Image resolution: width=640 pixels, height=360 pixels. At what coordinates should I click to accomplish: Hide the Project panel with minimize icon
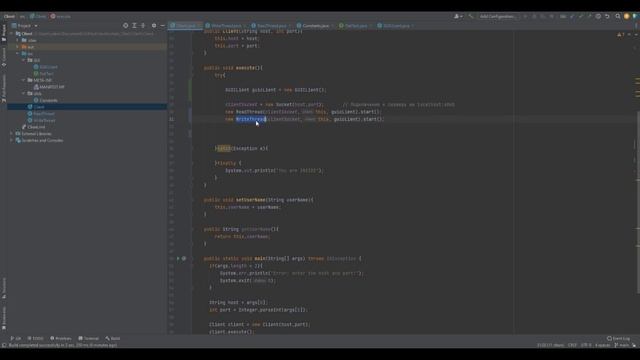(162, 25)
